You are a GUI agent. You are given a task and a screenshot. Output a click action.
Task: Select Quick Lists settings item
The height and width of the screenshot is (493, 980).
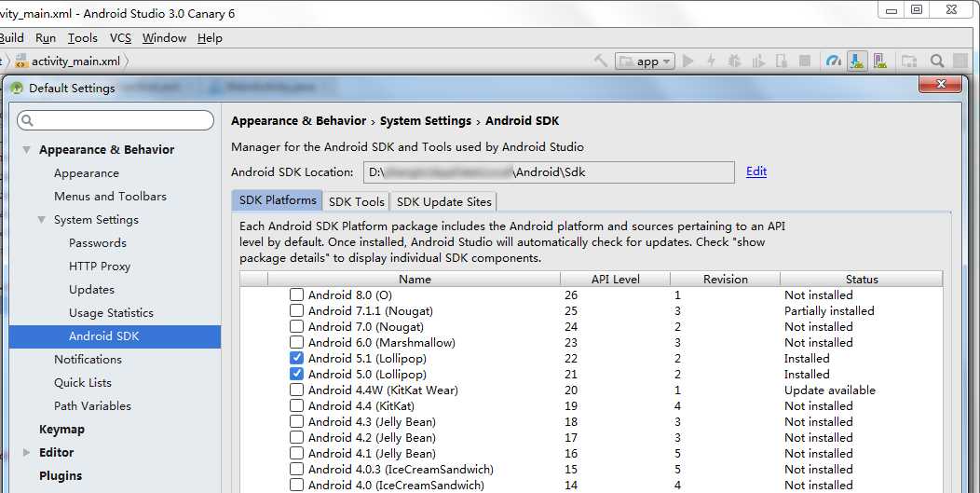coord(83,382)
